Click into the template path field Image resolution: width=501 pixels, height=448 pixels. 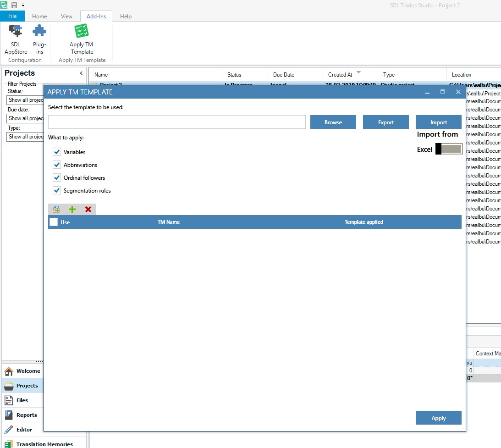tap(176, 122)
